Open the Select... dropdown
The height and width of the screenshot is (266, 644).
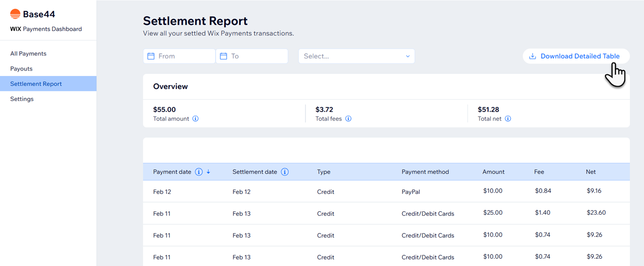pos(356,56)
